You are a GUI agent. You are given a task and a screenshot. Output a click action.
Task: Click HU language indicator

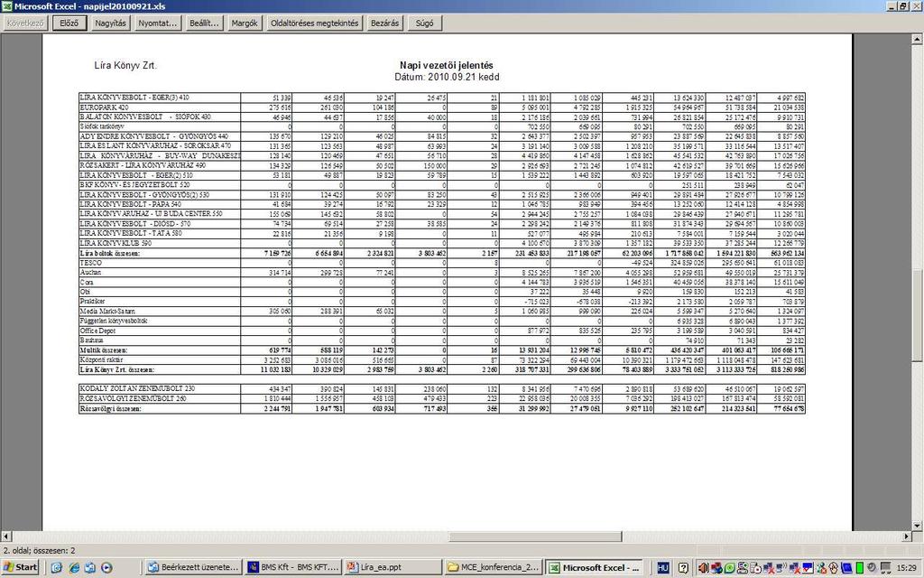click(x=663, y=568)
